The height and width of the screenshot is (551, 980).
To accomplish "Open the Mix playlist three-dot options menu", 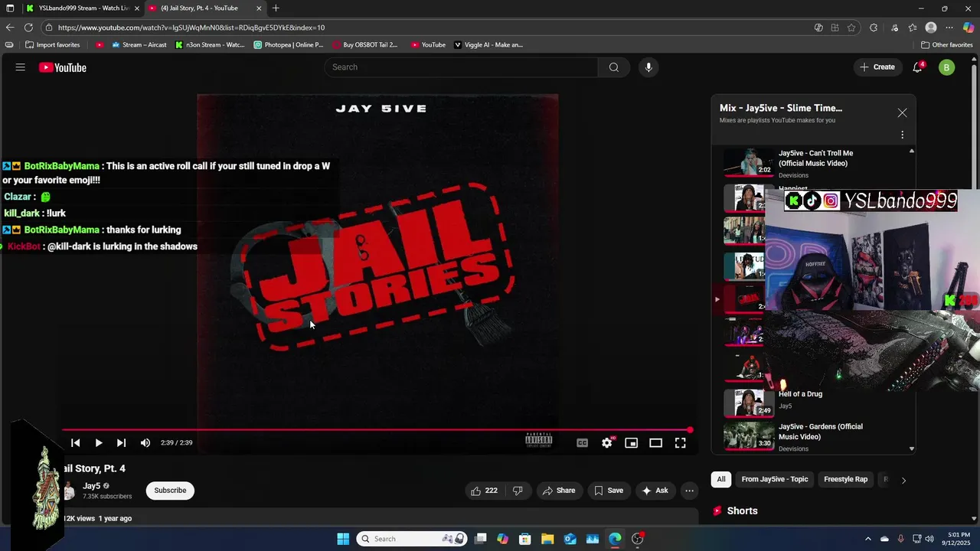I will 902,135.
